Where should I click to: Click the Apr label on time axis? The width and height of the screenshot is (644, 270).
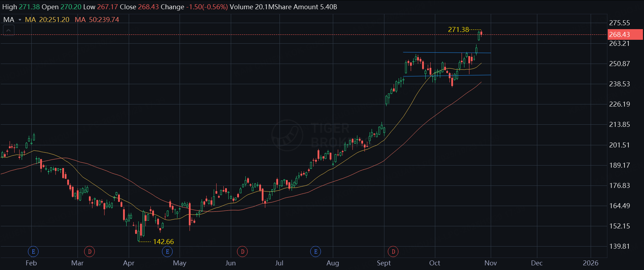coord(129,263)
